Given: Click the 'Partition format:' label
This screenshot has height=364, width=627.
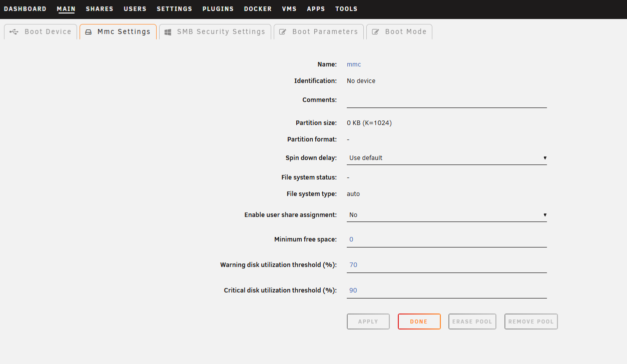Looking at the screenshot, I should pos(312,139).
